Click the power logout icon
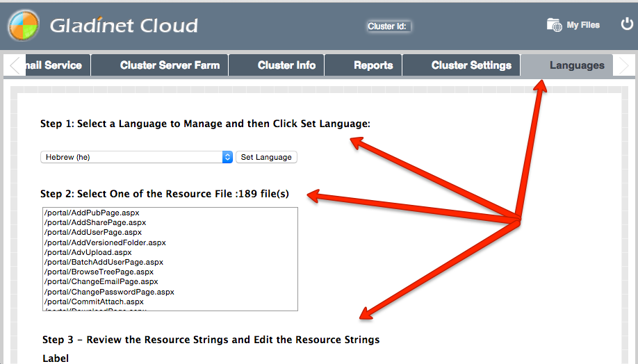638x364 pixels. [x=627, y=24]
